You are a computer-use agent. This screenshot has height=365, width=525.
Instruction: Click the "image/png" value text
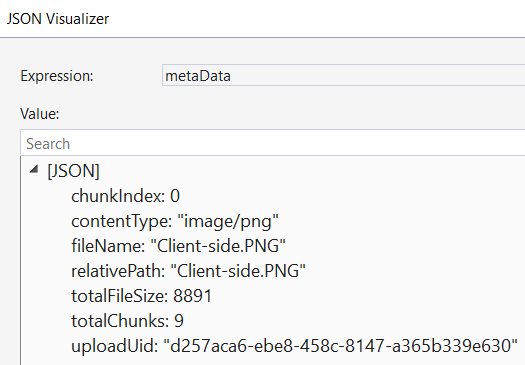click(228, 221)
